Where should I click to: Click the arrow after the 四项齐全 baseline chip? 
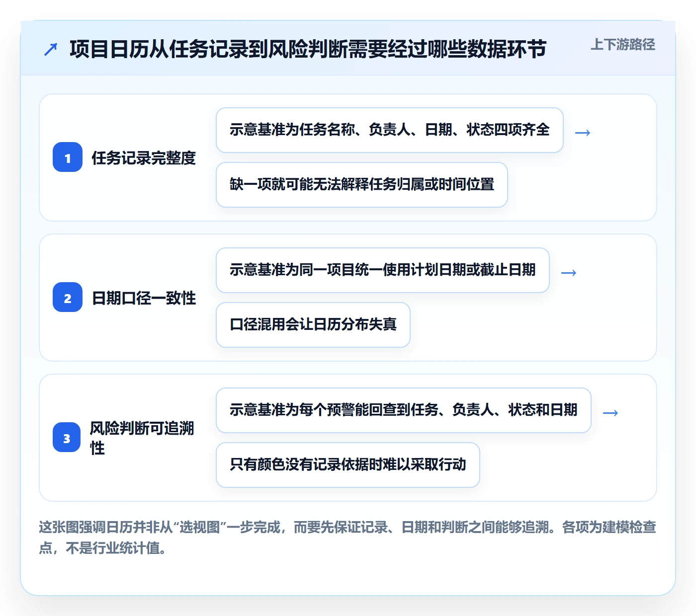pos(583,133)
